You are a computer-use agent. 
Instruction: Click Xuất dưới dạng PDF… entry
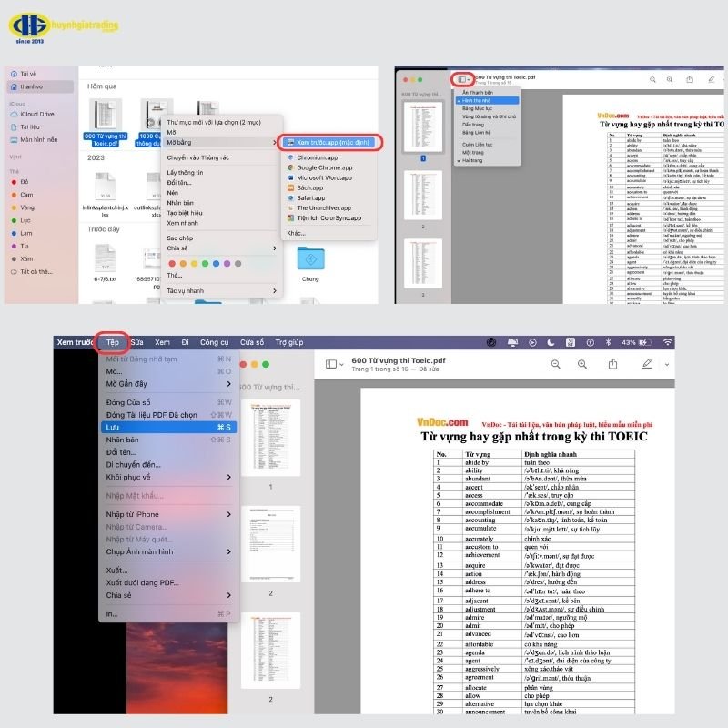click(143, 582)
